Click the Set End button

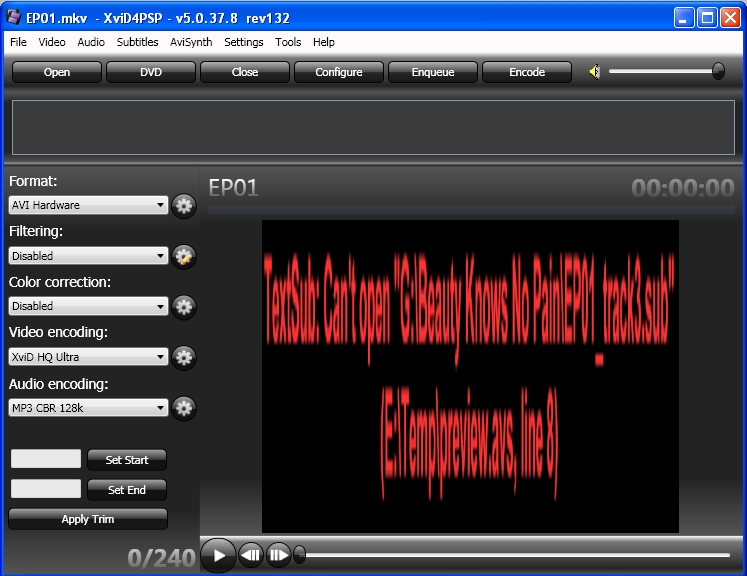coord(127,490)
